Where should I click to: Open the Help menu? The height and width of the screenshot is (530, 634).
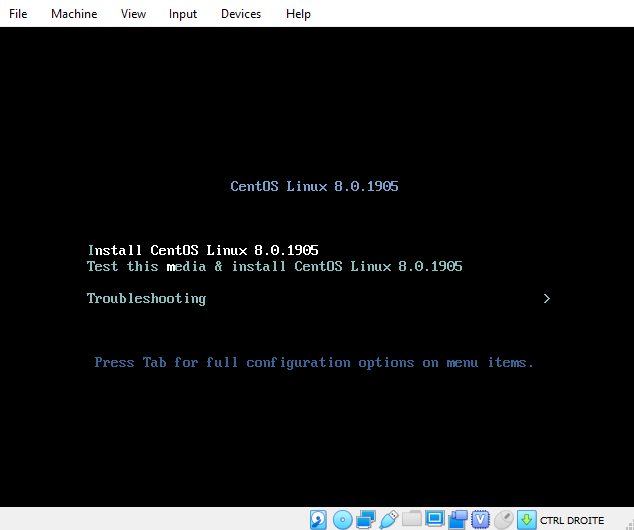click(298, 14)
